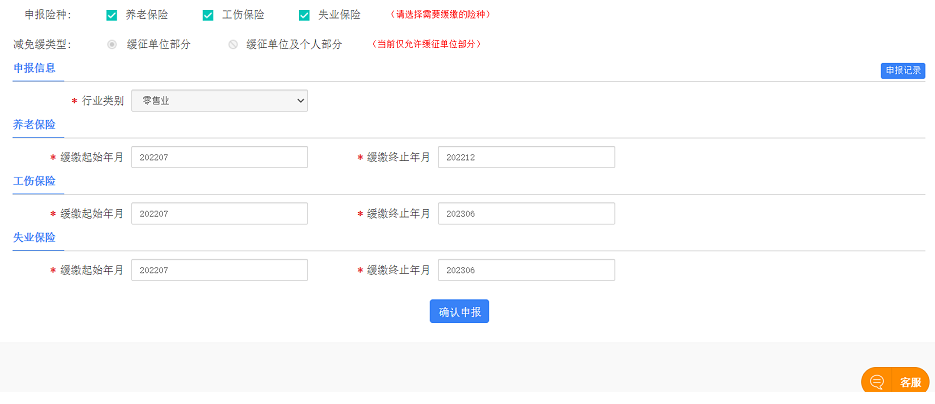
Task: Click the 申报记录 button
Action: (x=903, y=70)
